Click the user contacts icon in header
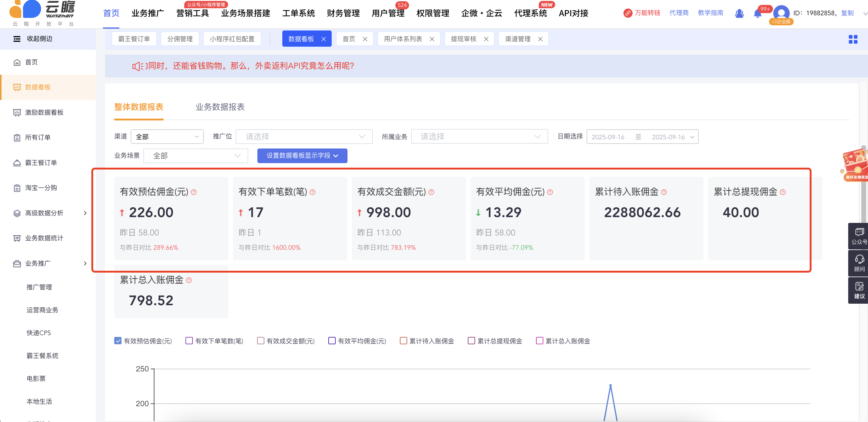Screen dimensions: 868x422 click(739, 13)
